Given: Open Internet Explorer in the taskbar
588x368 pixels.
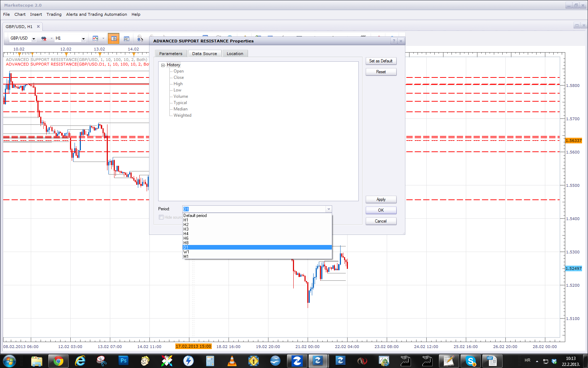Looking at the screenshot, I should (x=80, y=361).
